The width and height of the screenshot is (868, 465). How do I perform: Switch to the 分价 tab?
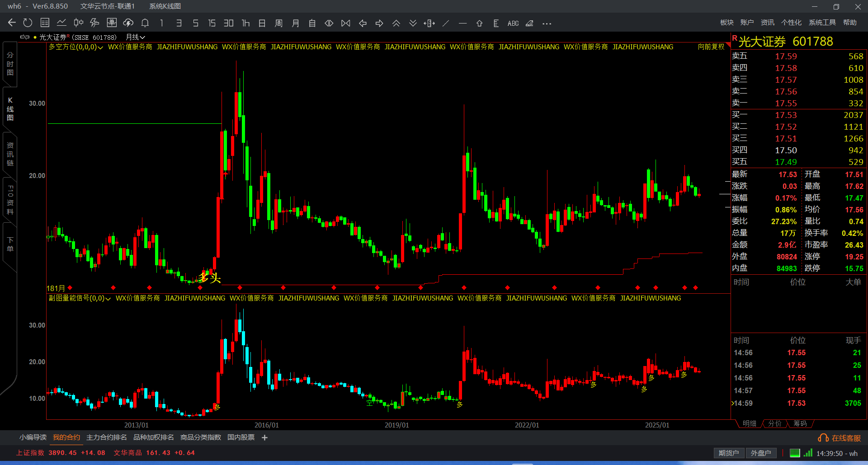tap(774, 423)
